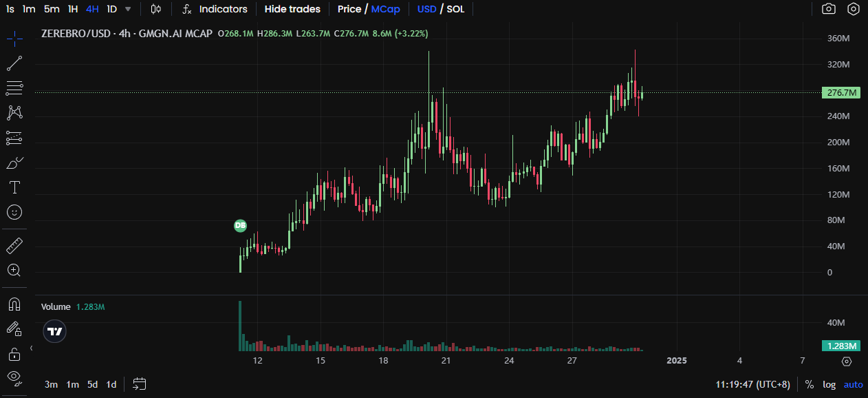
Task: Select the candlestick chart type icon
Action: click(156, 9)
